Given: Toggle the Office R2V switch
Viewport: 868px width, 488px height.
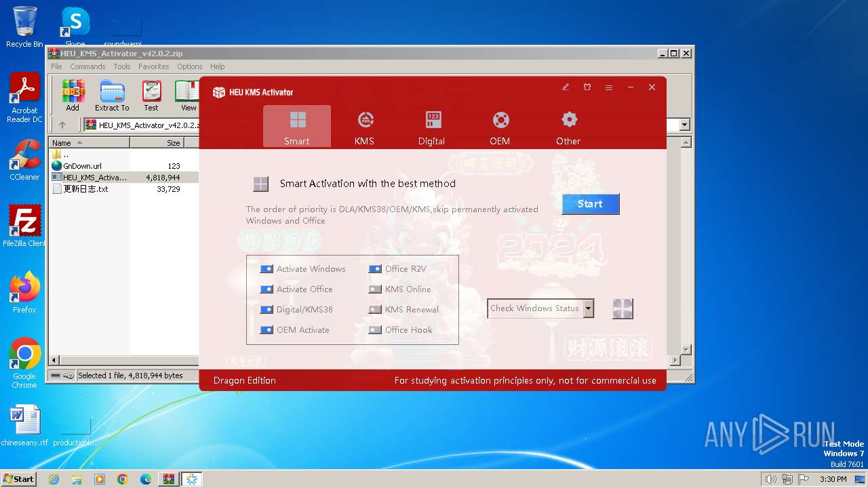Looking at the screenshot, I should 375,269.
